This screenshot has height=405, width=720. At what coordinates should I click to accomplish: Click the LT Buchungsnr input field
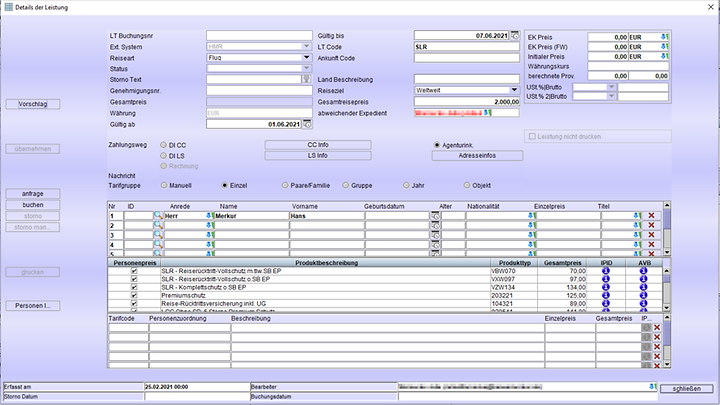259,35
